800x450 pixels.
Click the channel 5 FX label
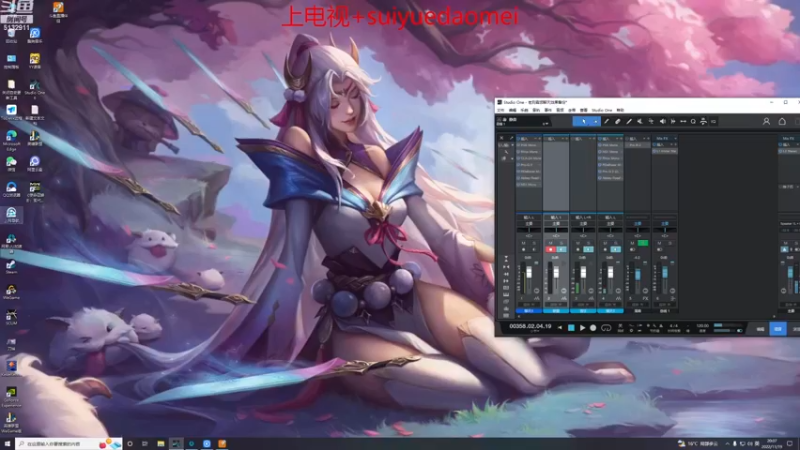pyautogui.click(x=645, y=298)
